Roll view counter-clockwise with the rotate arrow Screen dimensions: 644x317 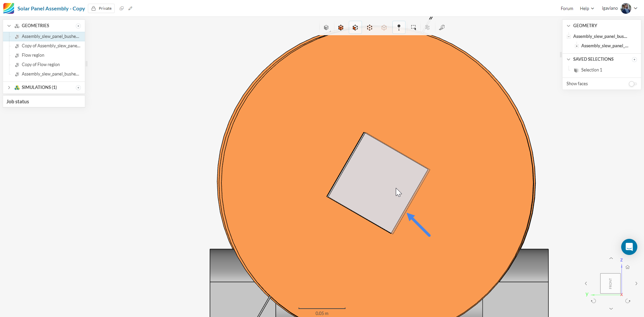tap(593, 301)
